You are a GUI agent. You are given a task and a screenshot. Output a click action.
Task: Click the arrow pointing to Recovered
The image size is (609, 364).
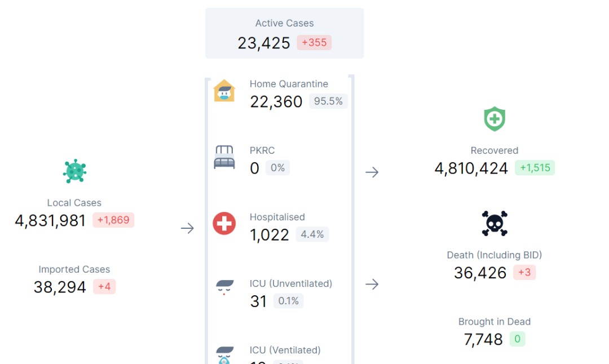(372, 172)
